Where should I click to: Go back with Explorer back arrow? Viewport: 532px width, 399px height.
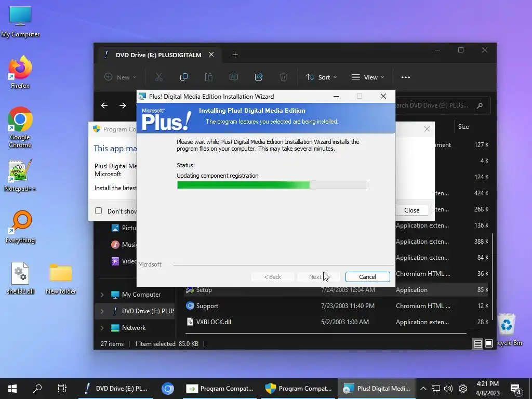click(104, 105)
